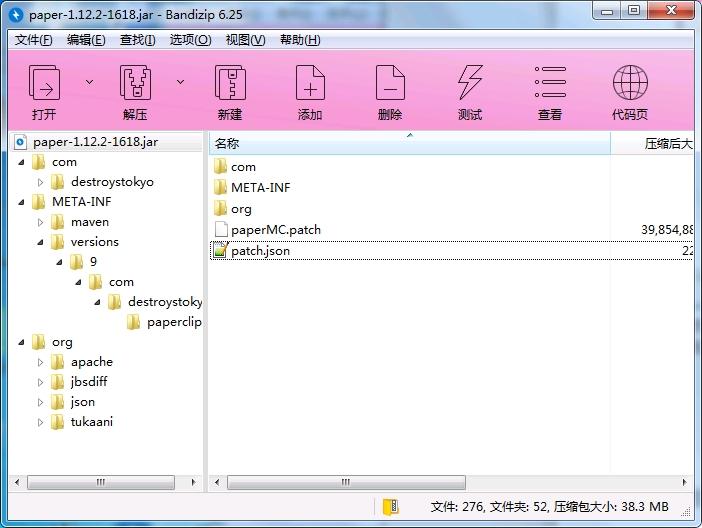
Task: Open the dropdown arrow beside 打开
Action: click(90, 82)
